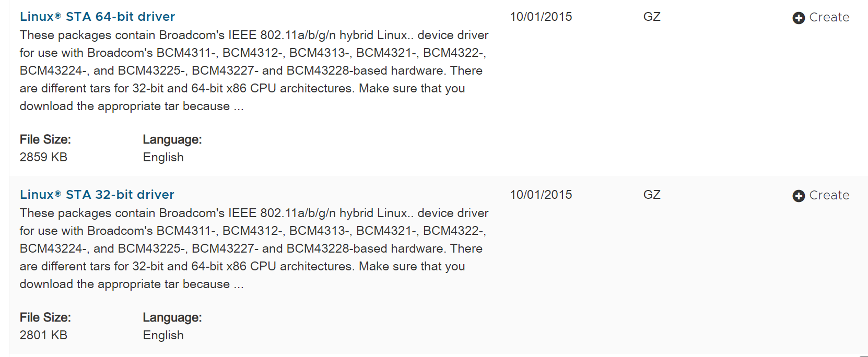The image size is (868, 357).
Task: Click the ellipsis ending the 64-bit description
Action: [239, 107]
